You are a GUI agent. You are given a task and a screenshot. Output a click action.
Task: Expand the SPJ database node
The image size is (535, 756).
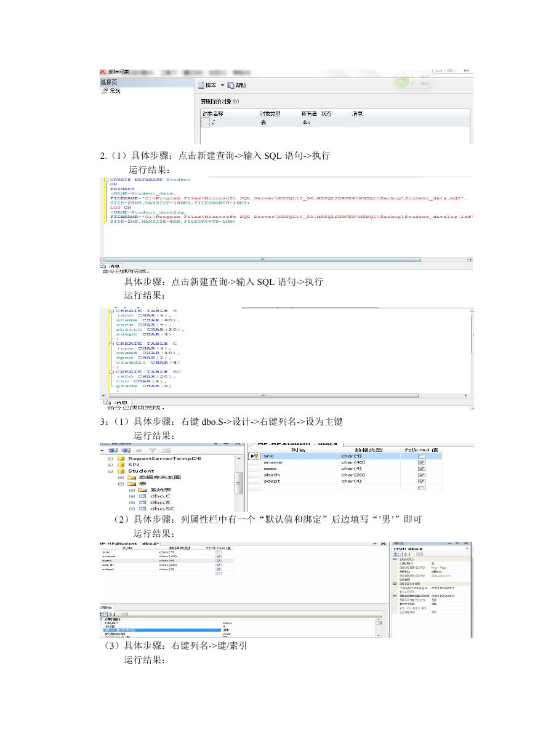110,465
